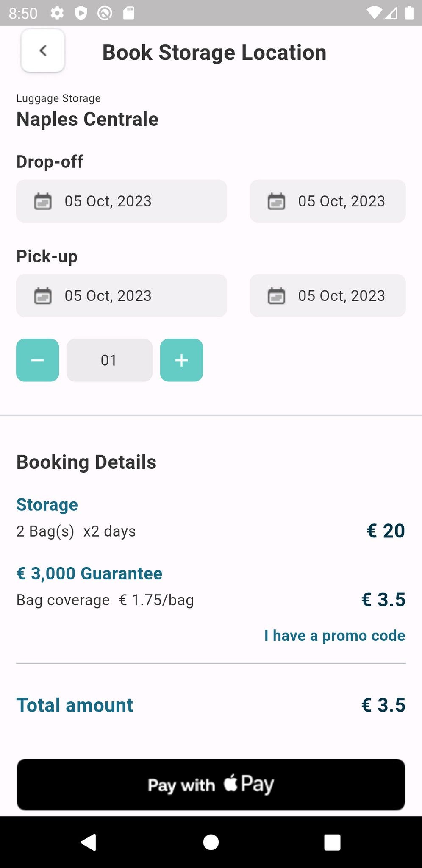This screenshot has height=868, width=422.
Task: Open the calendar icon for drop-off date
Action: (x=43, y=201)
